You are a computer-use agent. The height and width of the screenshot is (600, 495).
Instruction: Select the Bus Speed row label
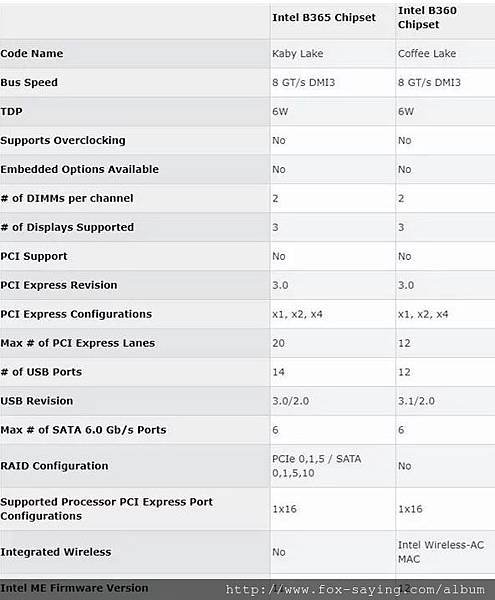(29, 83)
